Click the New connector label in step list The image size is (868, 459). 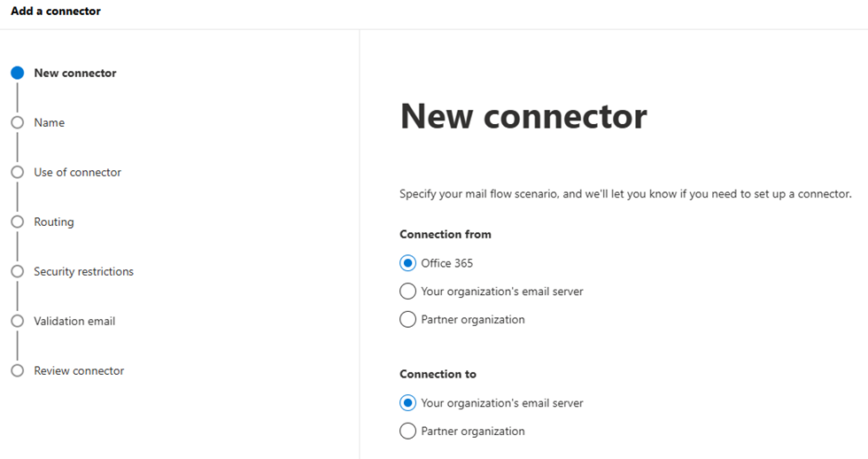(75, 74)
